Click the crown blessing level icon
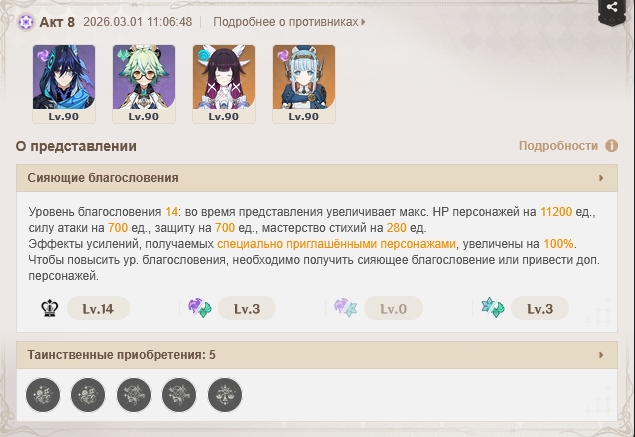This screenshot has height=437, width=635. tap(50, 309)
